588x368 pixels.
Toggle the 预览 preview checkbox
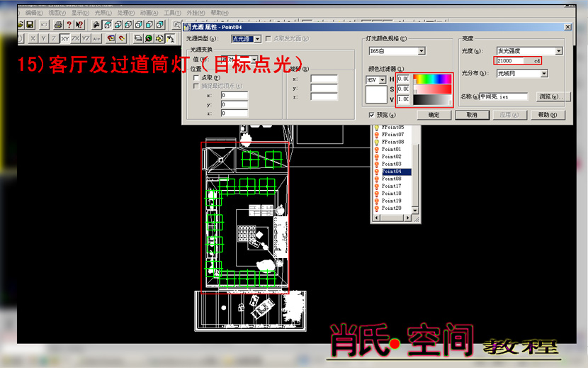(x=371, y=115)
